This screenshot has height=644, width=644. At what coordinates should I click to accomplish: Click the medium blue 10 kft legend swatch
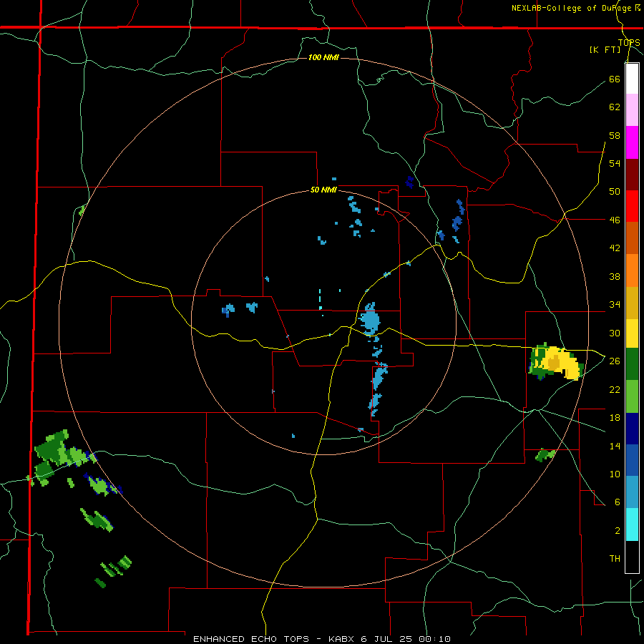coord(632,460)
